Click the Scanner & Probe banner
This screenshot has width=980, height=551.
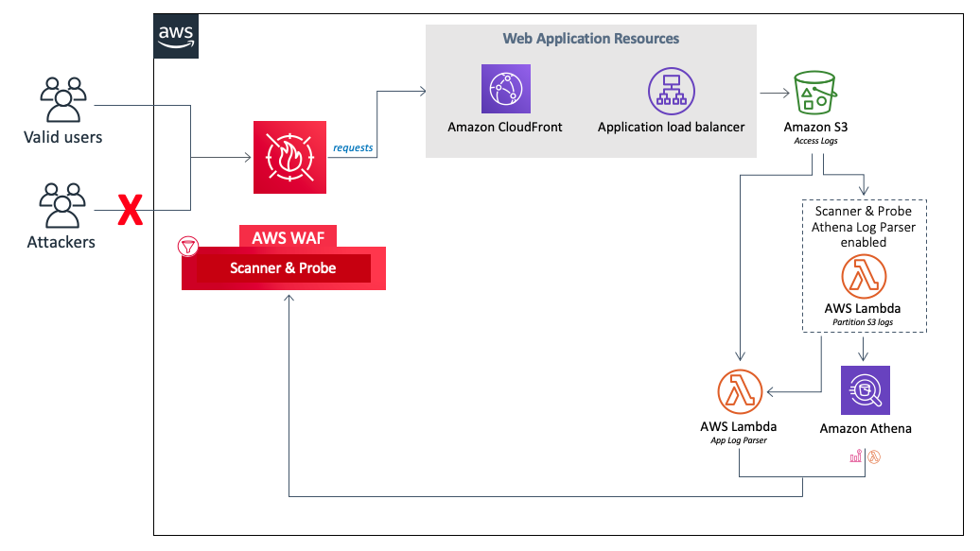coord(283,268)
